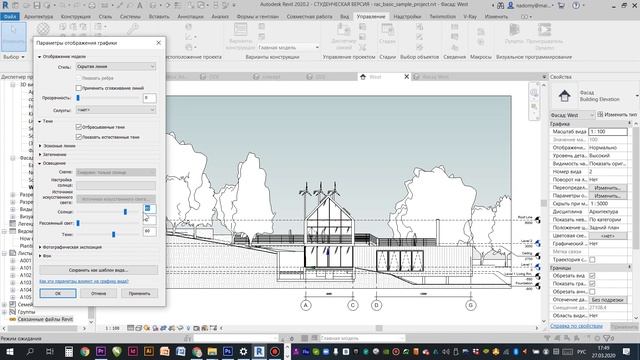Click the selection filter icon in status bar

pyautogui.click(x=607, y=338)
